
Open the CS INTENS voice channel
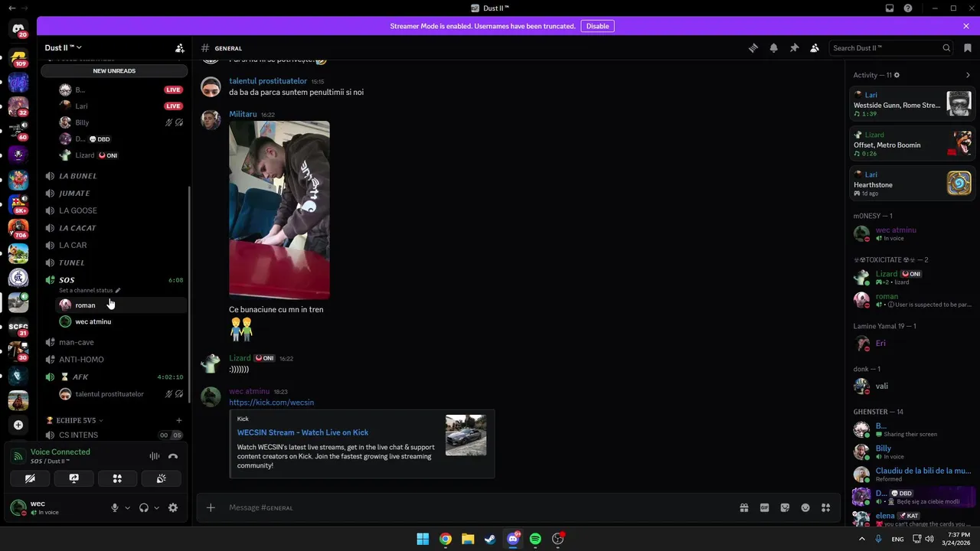114,435
